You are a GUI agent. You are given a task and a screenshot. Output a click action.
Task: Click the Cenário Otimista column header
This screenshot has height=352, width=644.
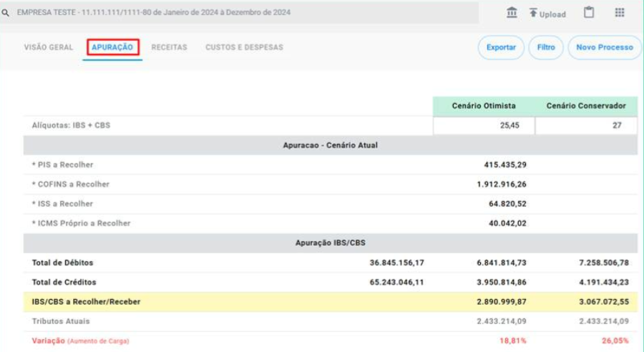point(484,106)
